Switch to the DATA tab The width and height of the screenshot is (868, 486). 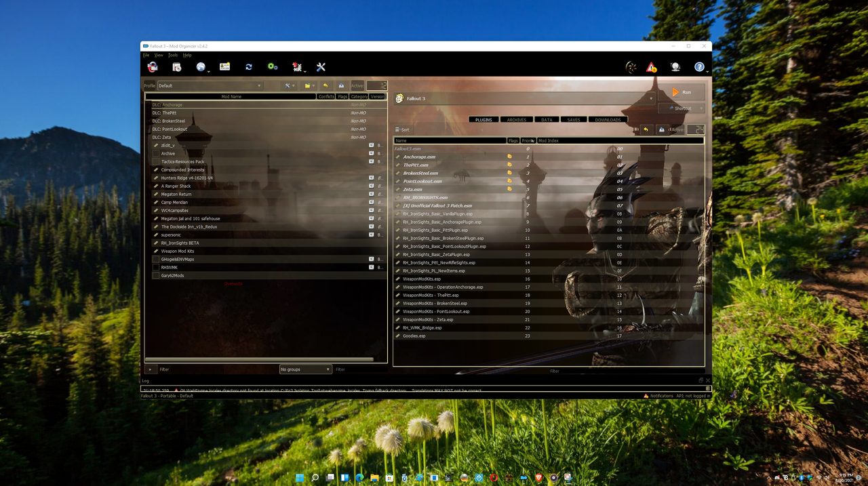click(547, 119)
